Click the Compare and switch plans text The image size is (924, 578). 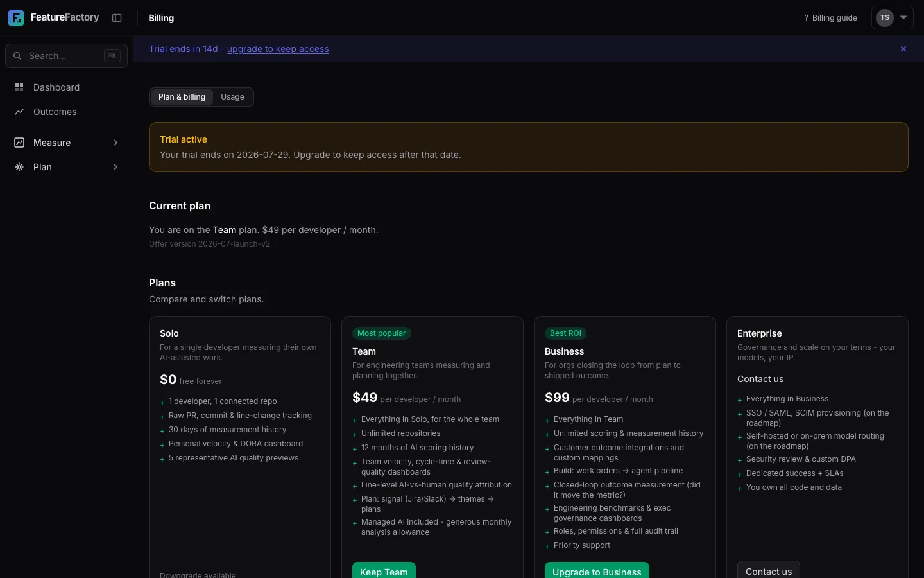pyautogui.click(x=206, y=299)
